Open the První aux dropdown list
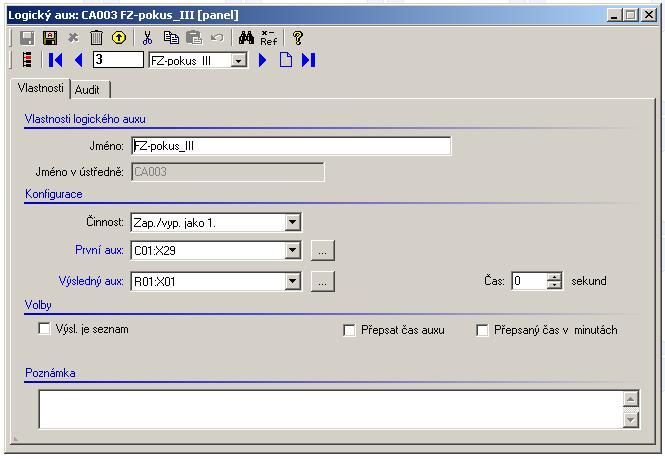 [292, 251]
